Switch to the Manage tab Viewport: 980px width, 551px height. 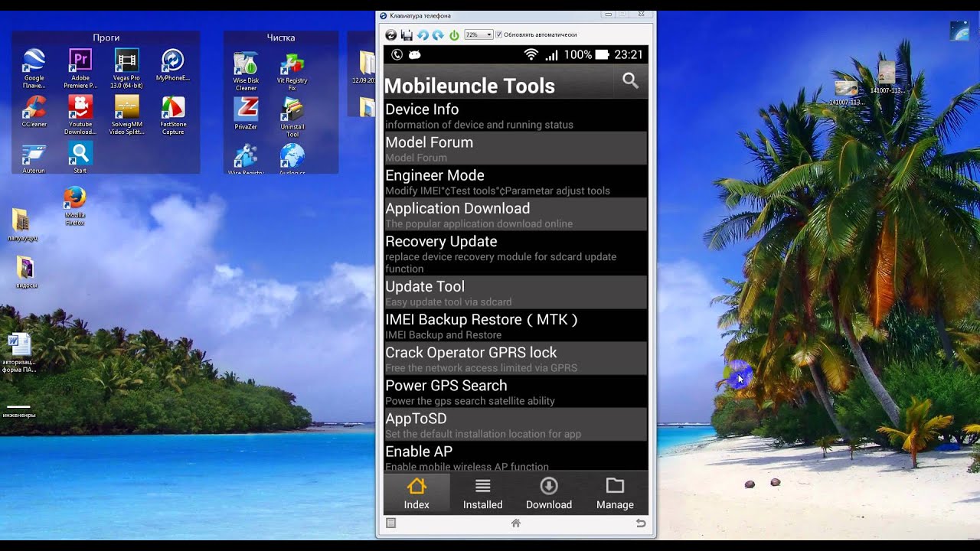click(615, 494)
